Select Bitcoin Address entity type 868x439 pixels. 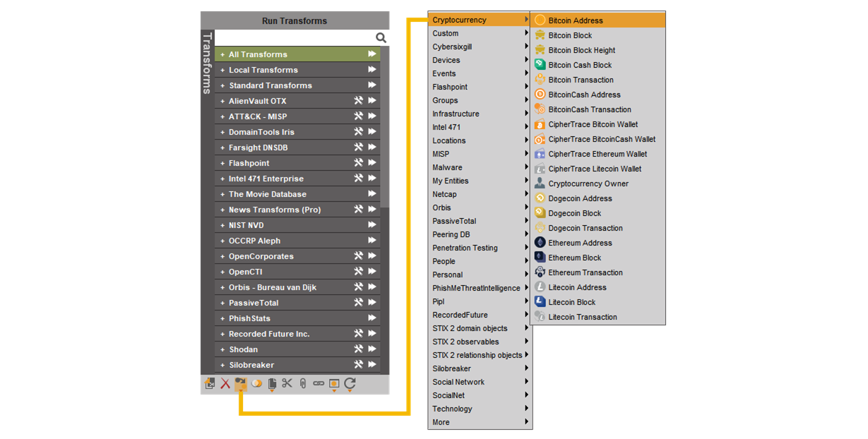tap(598, 20)
